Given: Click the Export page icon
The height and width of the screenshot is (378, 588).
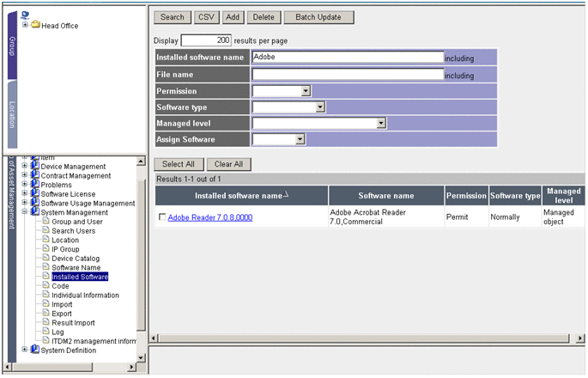Looking at the screenshot, I should coord(46,314).
